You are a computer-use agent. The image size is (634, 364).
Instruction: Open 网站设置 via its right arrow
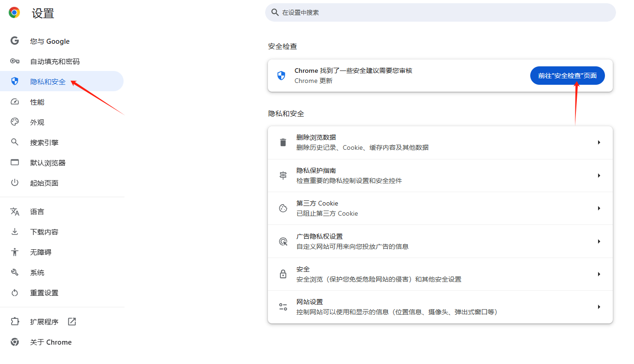click(x=599, y=307)
